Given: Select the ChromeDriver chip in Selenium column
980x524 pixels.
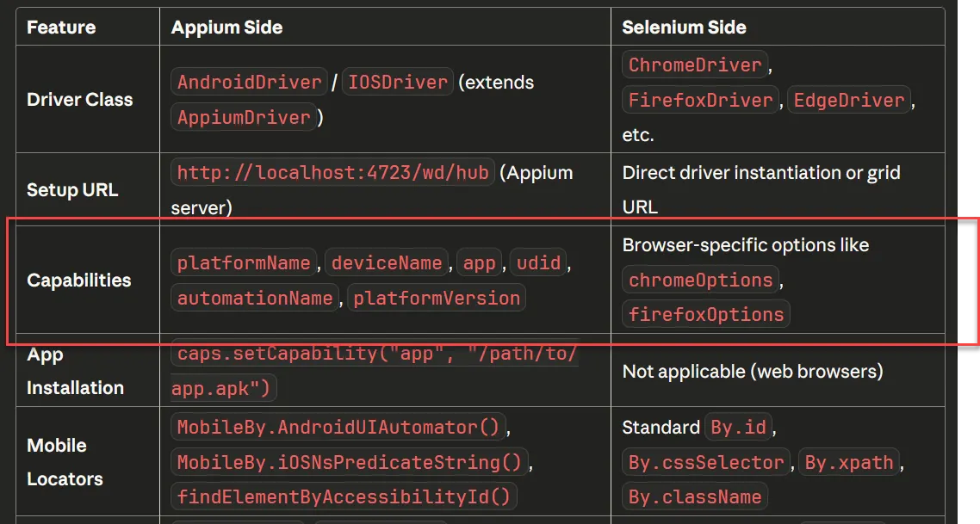Looking at the screenshot, I should click(694, 65).
